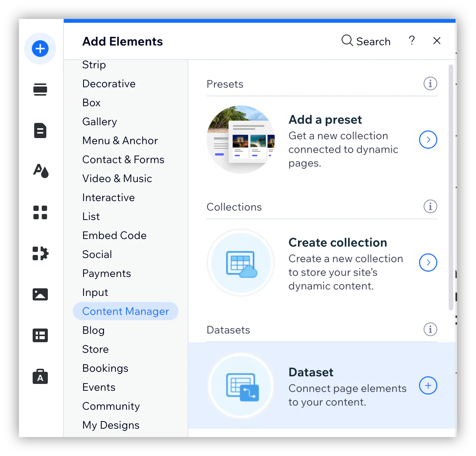This screenshot has height=456, width=476.
Task: Open the Gallery category
Action: [x=99, y=121]
